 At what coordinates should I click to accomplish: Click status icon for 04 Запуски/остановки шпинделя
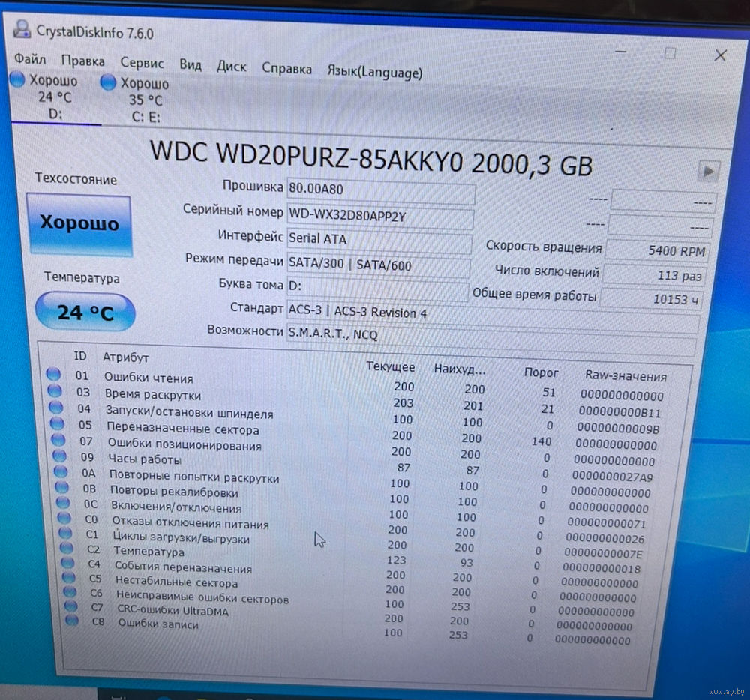(56, 407)
